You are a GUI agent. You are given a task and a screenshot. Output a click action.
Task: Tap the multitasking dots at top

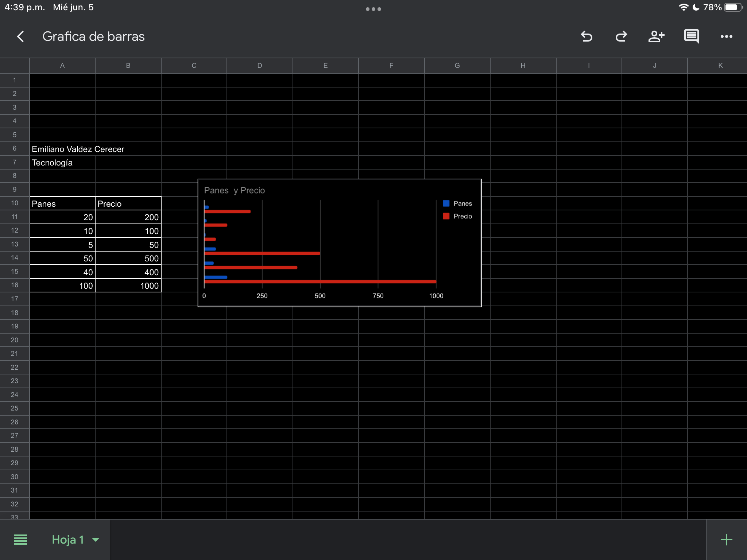[373, 9]
